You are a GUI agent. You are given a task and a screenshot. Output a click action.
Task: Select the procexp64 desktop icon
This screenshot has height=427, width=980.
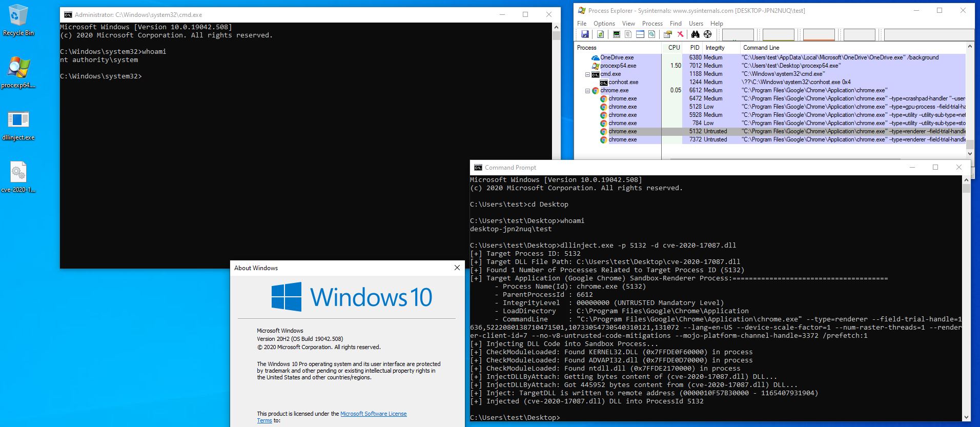point(18,72)
